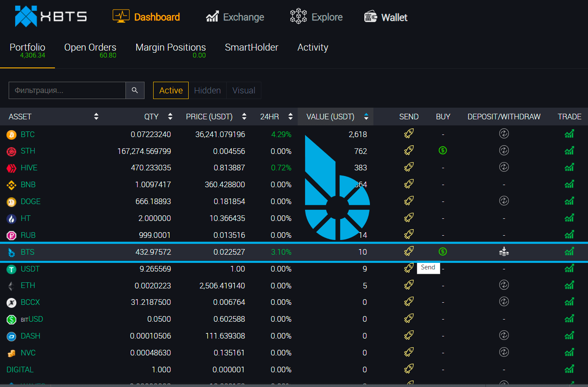Switch to Open Orders tab

coord(90,50)
